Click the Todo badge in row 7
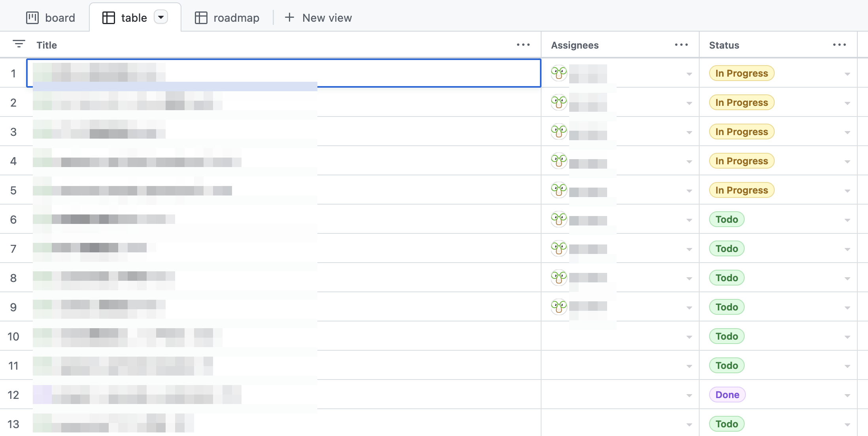Image resolution: width=868 pixels, height=436 pixels. [x=726, y=248]
